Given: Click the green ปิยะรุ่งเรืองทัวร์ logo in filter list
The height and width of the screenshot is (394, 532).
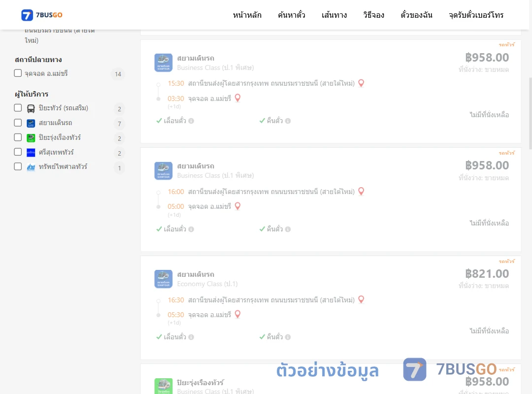Looking at the screenshot, I should tap(31, 138).
